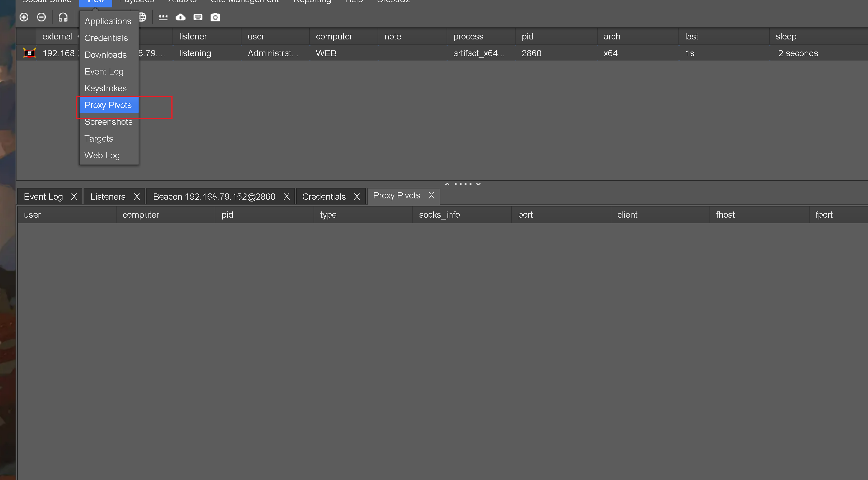Click the disconnect minus icon in toolbar
Screen dimensions: 868x480
point(41,17)
